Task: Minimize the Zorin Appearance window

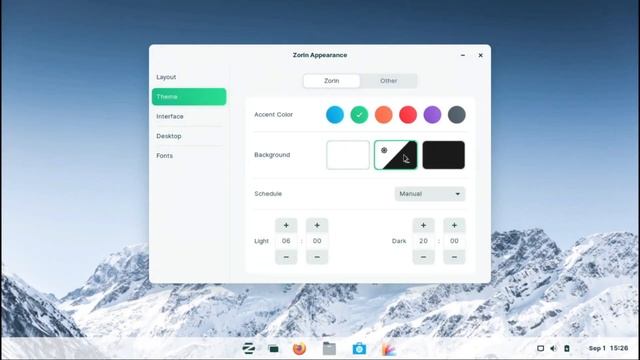Action: pyautogui.click(x=463, y=55)
